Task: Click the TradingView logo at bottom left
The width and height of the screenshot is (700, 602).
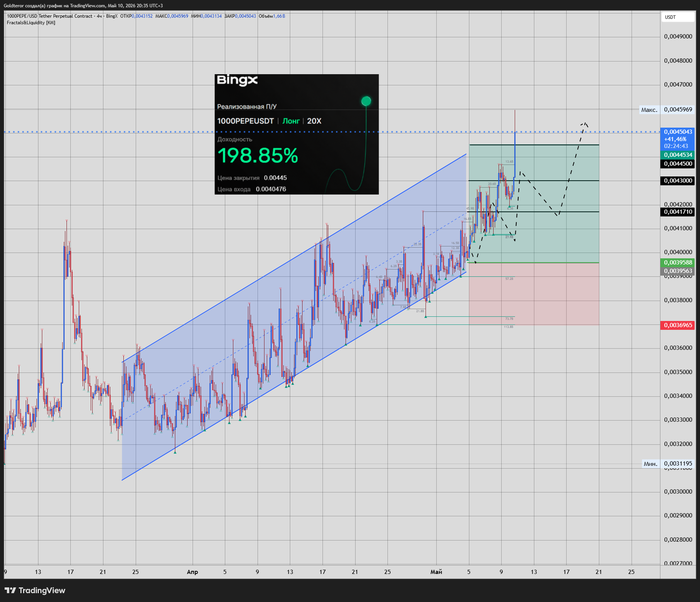Action: point(35,590)
